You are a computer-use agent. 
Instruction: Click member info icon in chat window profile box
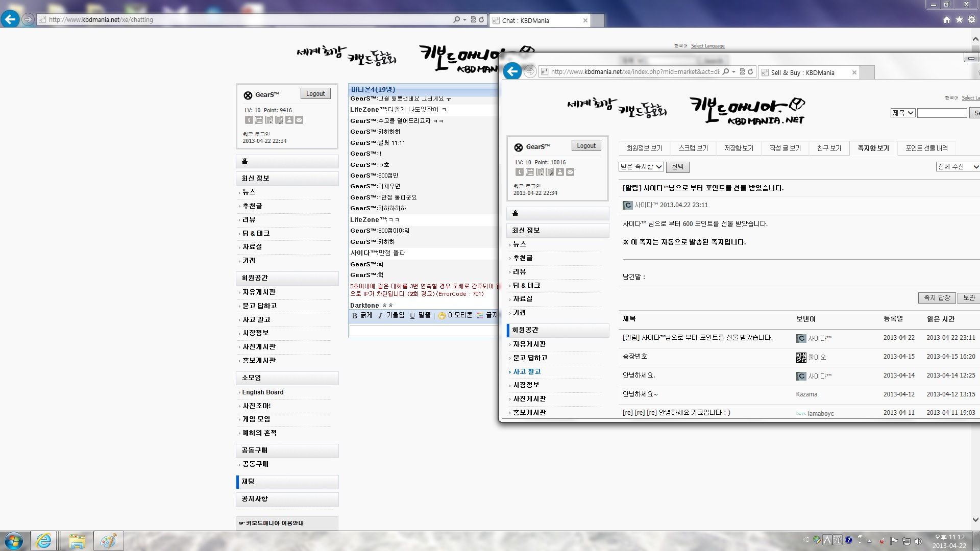click(x=249, y=120)
